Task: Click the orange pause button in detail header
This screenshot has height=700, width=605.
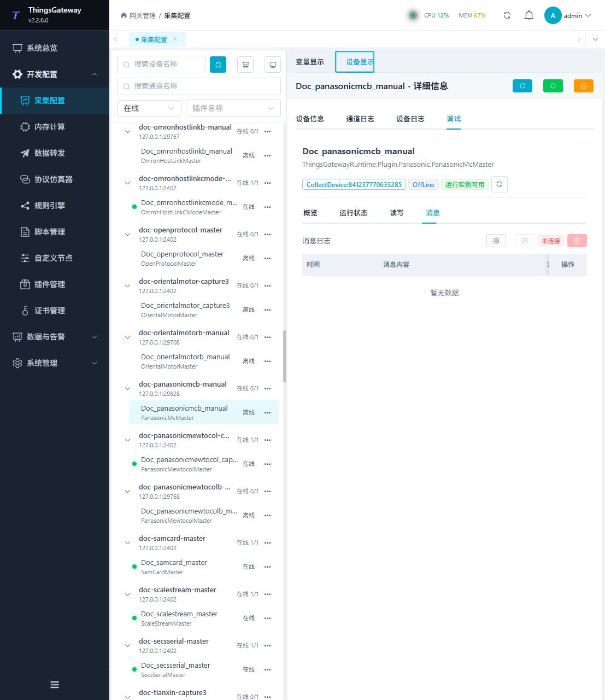Action: (584, 86)
